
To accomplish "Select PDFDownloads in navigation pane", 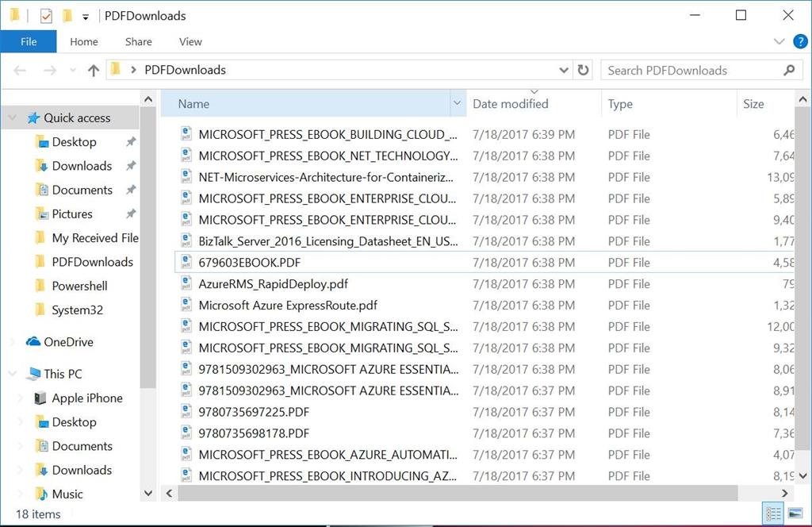I will 92,262.
